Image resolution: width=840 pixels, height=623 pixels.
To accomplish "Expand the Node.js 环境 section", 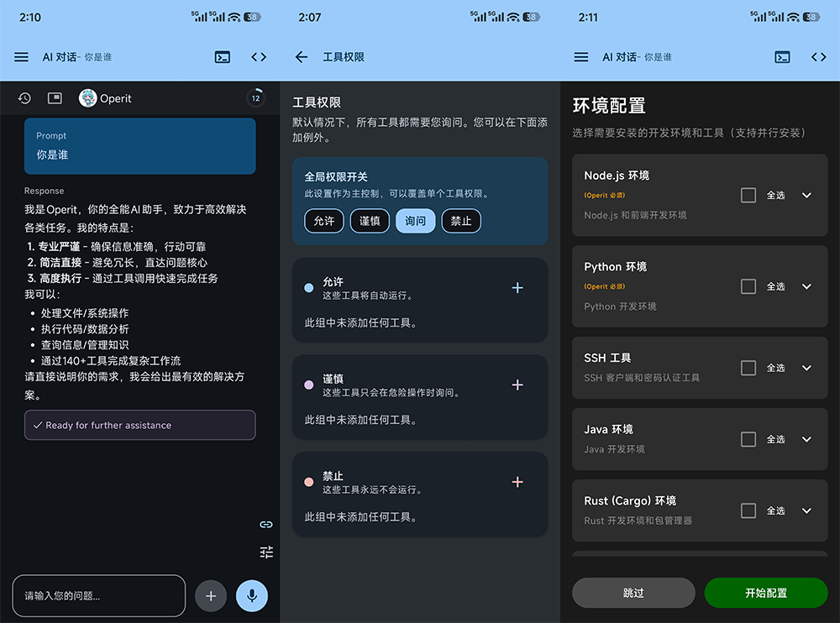I will click(x=806, y=196).
